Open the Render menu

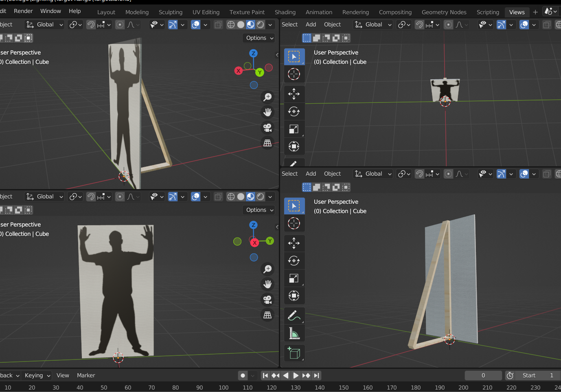click(23, 11)
